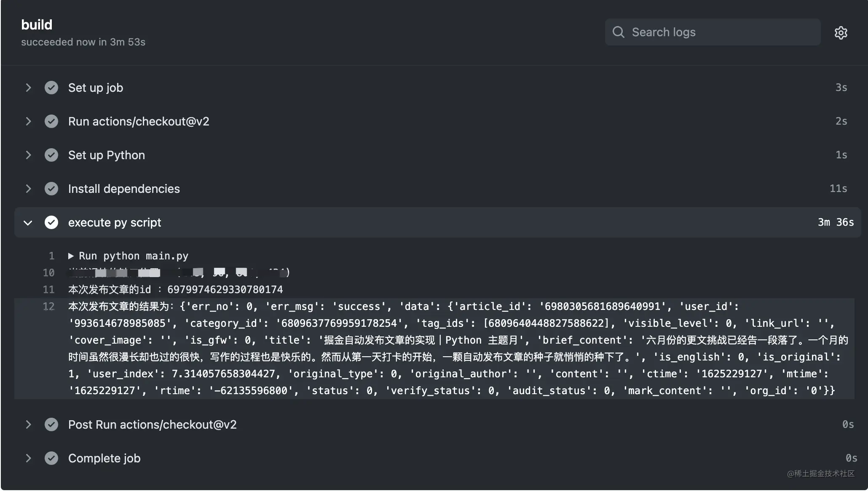Select the Set up Python step title

point(107,155)
